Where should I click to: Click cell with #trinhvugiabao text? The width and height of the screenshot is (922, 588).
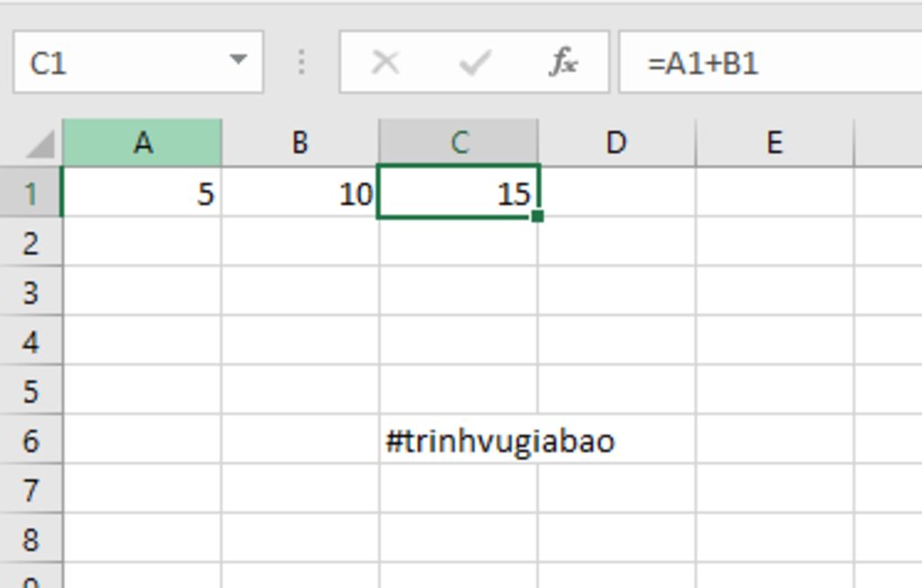458,441
